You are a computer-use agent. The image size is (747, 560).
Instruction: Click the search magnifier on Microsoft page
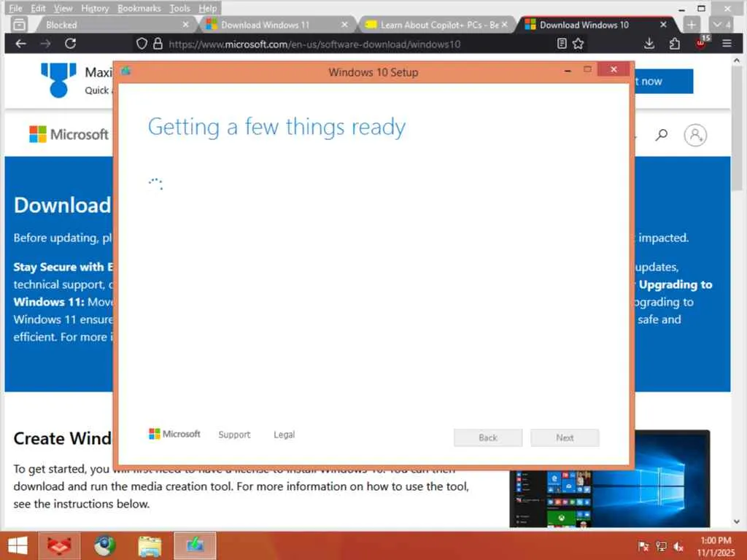(661, 135)
